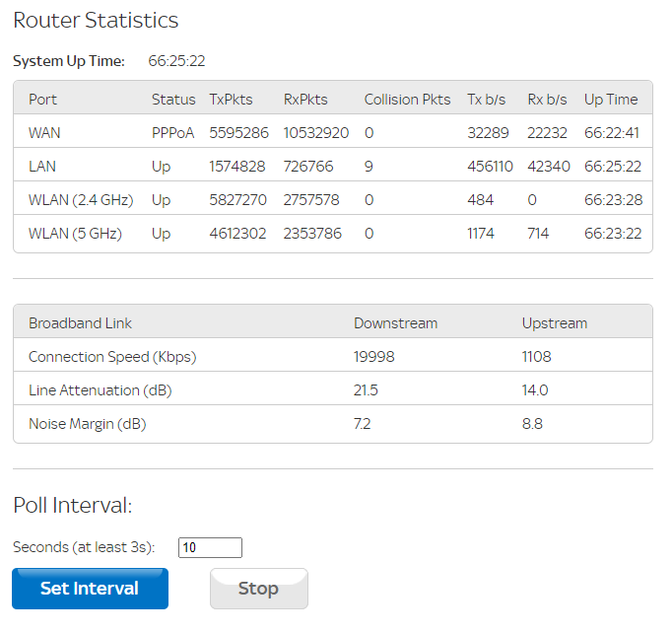Select the Downstream column header

395,323
